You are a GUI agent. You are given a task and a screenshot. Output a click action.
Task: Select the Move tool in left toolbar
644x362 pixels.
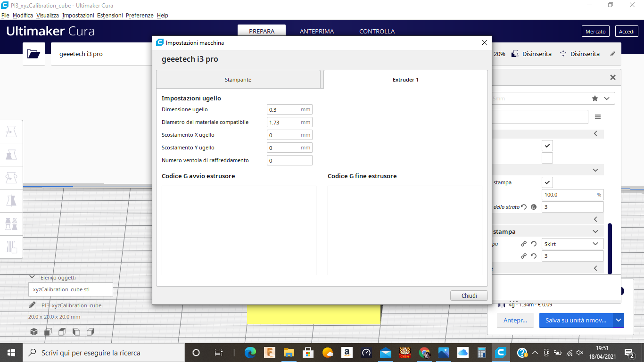(11, 132)
